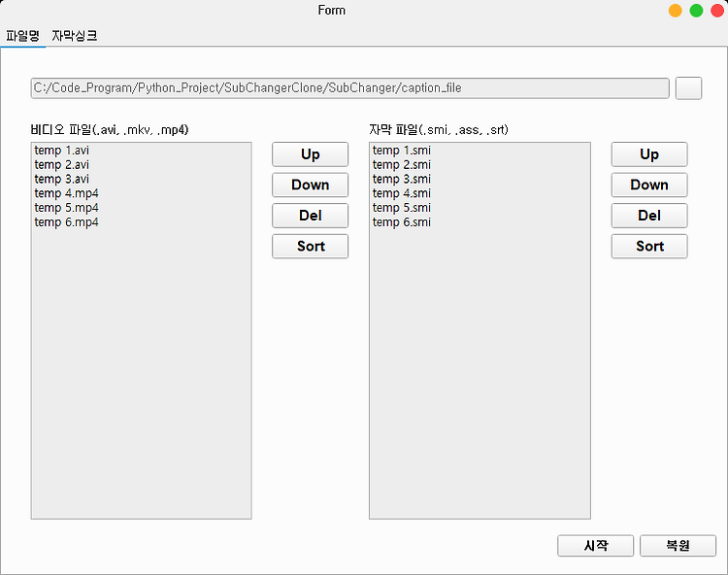
Task: Select temp 4.smi in subtitle list
Action: pos(480,193)
